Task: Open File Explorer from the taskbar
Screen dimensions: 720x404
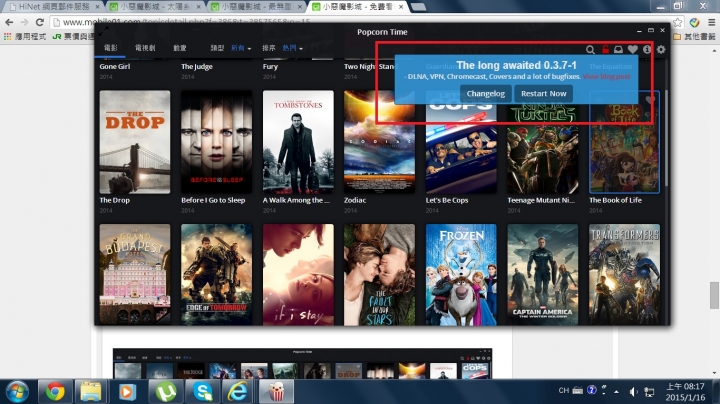Action: (91, 392)
